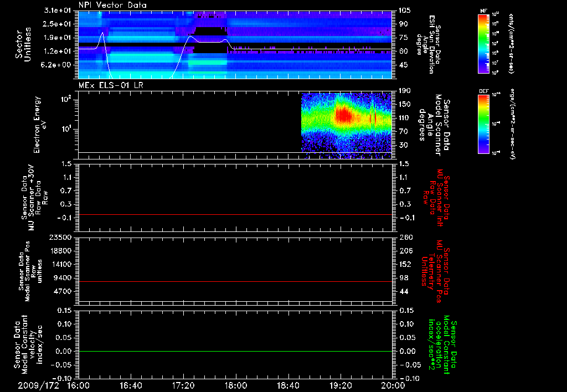Click the 14100 scanner position tick label
The width and height of the screenshot is (567, 392).
[x=60, y=264]
